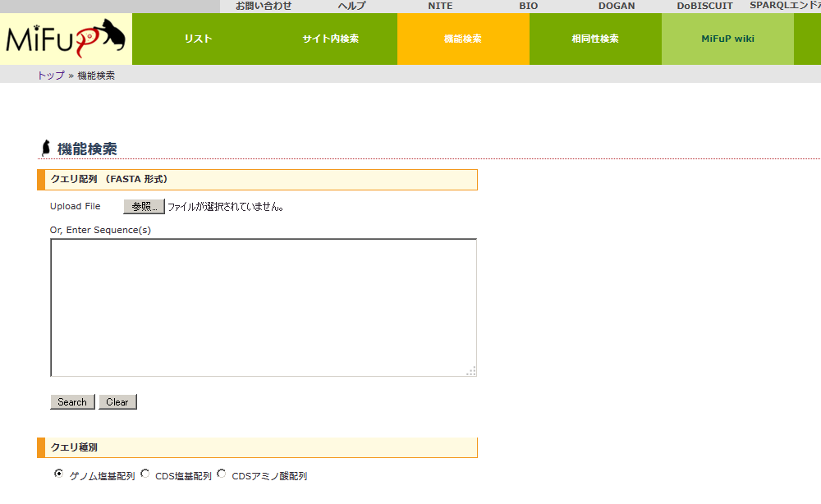The width and height of the screenshot is (821, 504).
Task: Follow the トップ breadcrumb link
Action: tap(50, 76)
